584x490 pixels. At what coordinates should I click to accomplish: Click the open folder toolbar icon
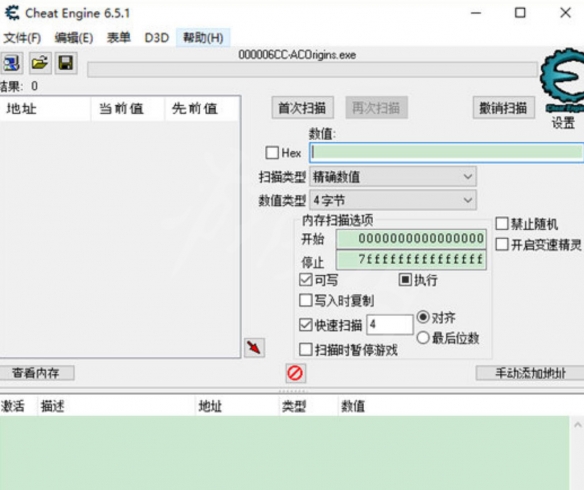(40, 63)
